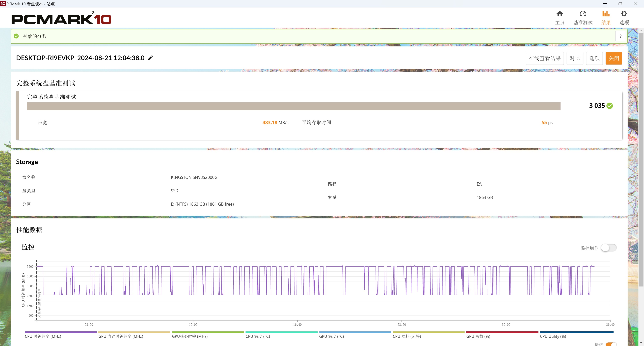Open the Benchmarks (基准测试) gauge icon
This screenshot has height=346, width=644.
click(x=583, y=14)
